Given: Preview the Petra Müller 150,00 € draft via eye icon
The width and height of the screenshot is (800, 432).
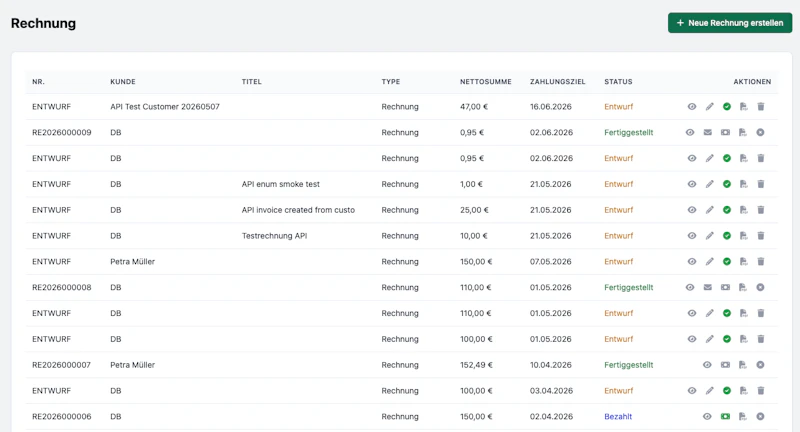Looking at the screenshot, I should 692,262.
